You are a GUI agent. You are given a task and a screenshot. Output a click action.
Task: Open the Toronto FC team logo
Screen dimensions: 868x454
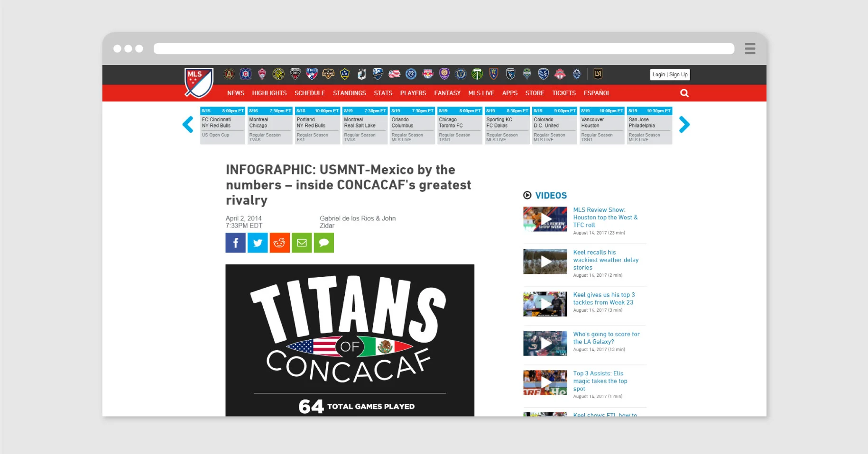[560, 74]
